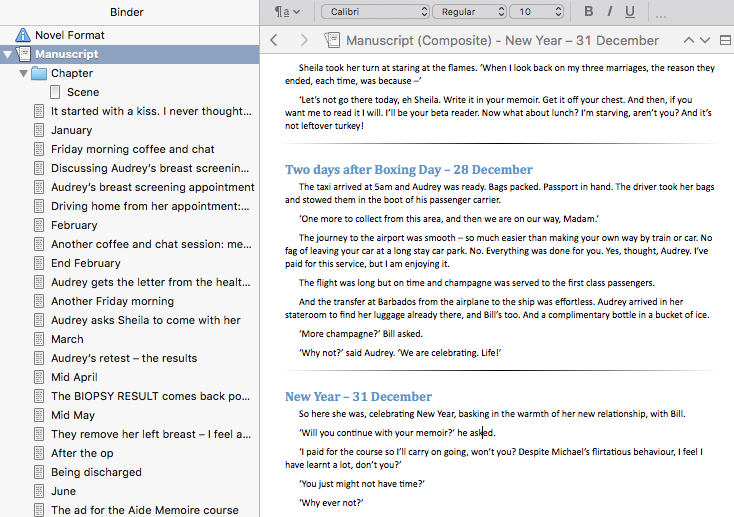Click the Mid May document icon
This screenshot has height=517, width=734.
(x=39, y=415)
